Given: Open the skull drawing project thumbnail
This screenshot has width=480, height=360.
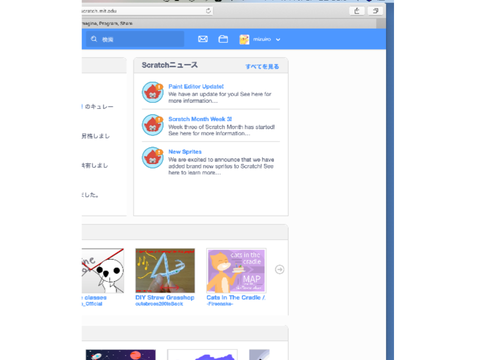Looking at the screenshot, I should (x=103, y=271).
